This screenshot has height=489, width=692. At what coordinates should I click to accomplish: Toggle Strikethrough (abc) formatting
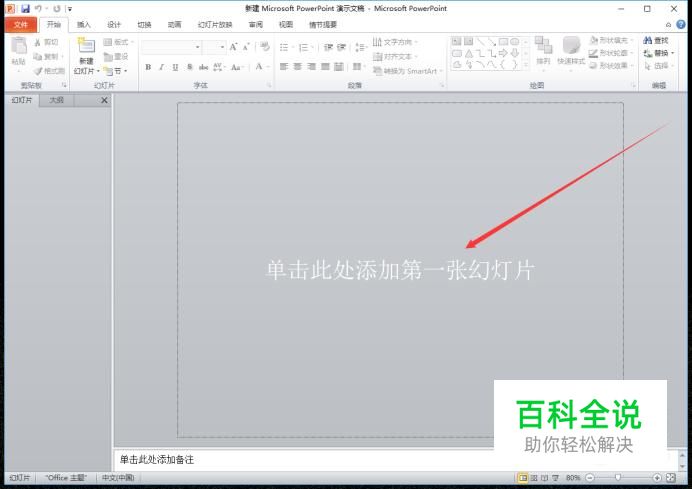203,67
